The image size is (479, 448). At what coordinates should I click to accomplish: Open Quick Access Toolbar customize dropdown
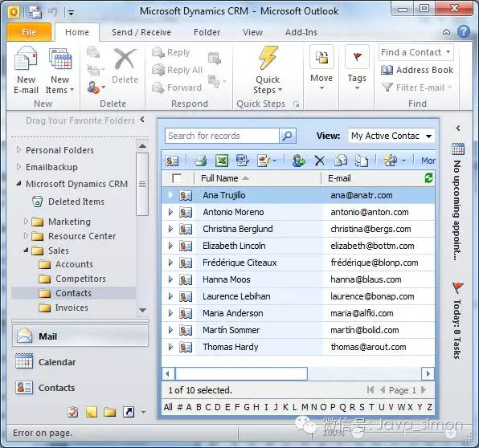click(x=71, y=13)
